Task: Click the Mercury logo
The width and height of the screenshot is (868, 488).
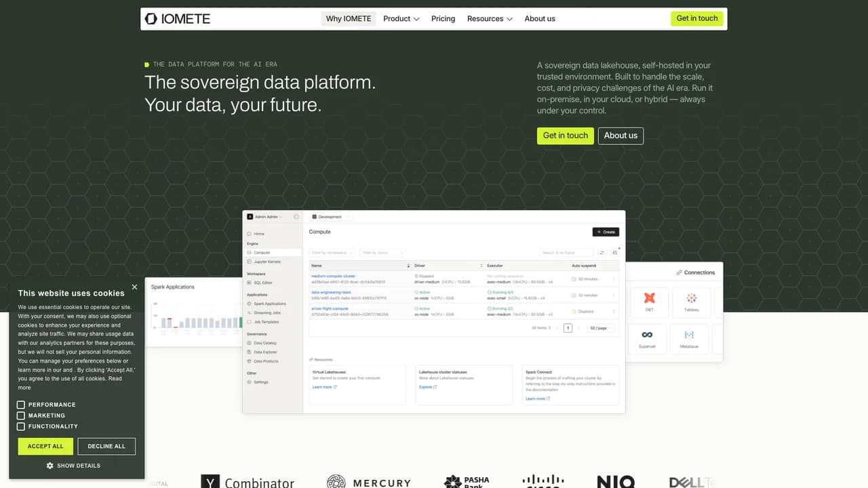Action: (x=369, y=483)
